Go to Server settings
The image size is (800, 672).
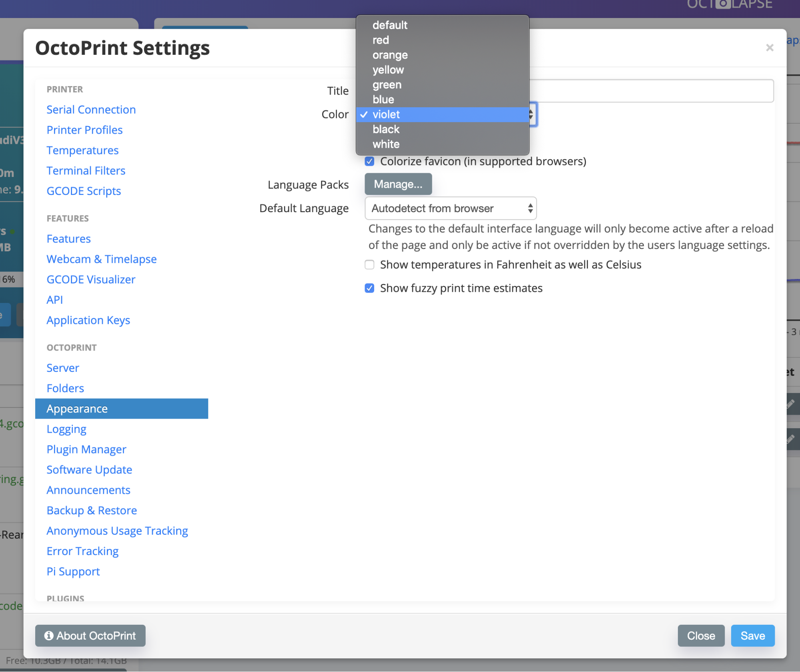[x=62, y=368]
